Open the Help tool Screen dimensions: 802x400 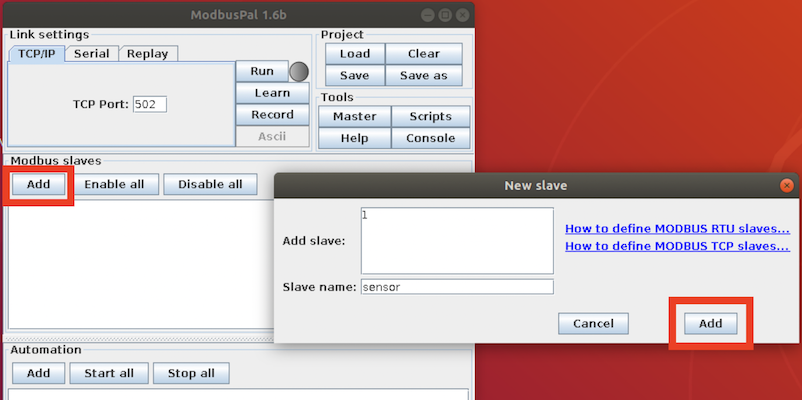(354, 138)
